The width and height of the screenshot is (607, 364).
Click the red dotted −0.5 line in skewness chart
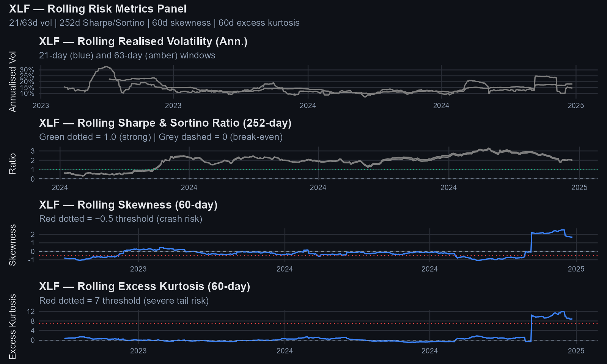point(318,256)
